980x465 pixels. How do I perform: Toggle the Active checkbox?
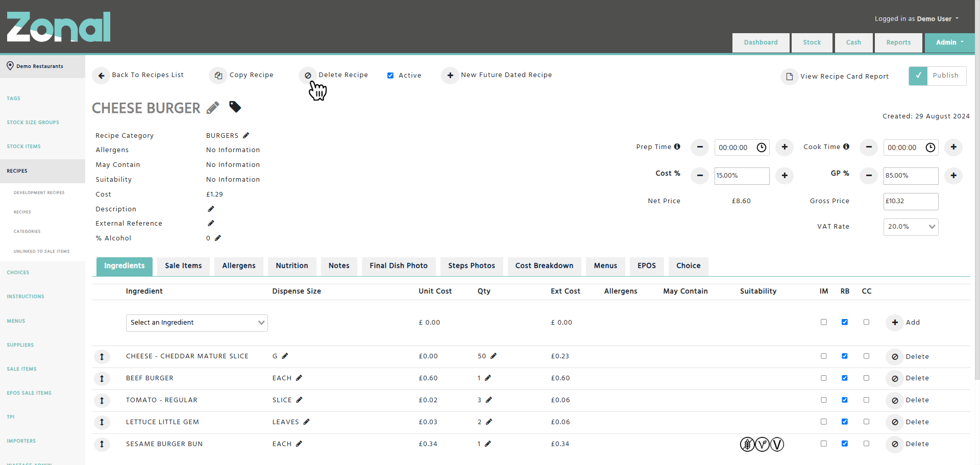coord(390,76)
